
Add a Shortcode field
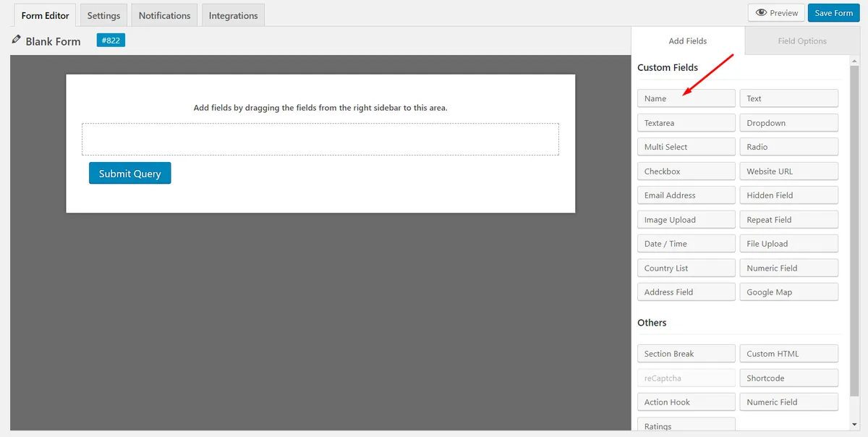788,378
